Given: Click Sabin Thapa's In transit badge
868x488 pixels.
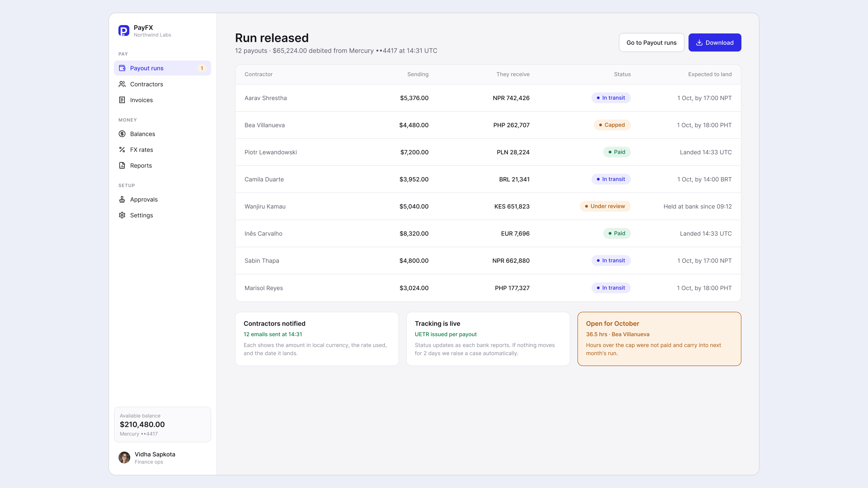Looking at the screenshot, I should 611,260.
